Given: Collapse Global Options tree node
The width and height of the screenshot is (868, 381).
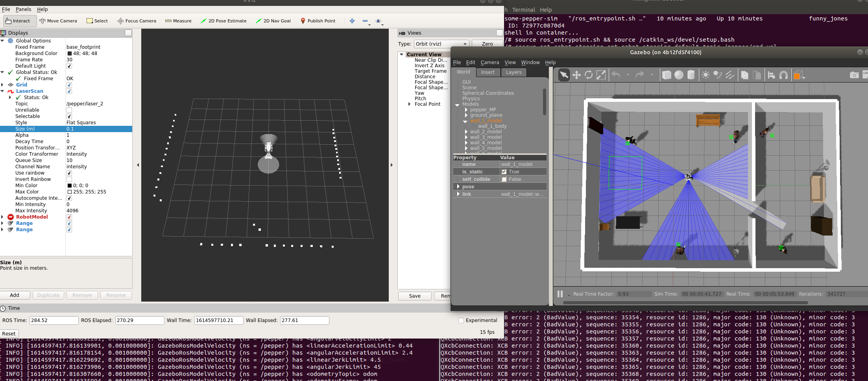Looking at the screenshot, I should click(2, 41).
